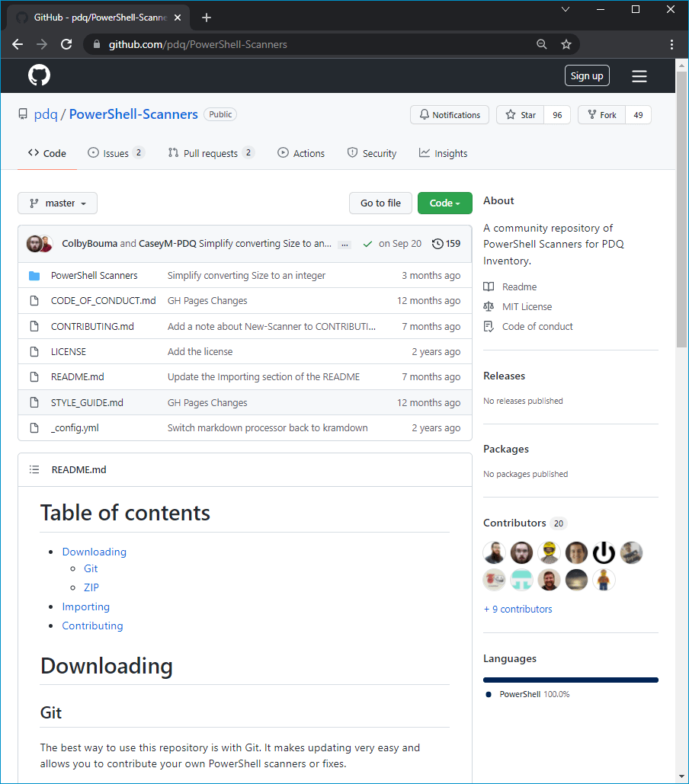This screenshot has height=784, width=689.
Task: Open the master branch dropdown
Action: tap(57, 203)
